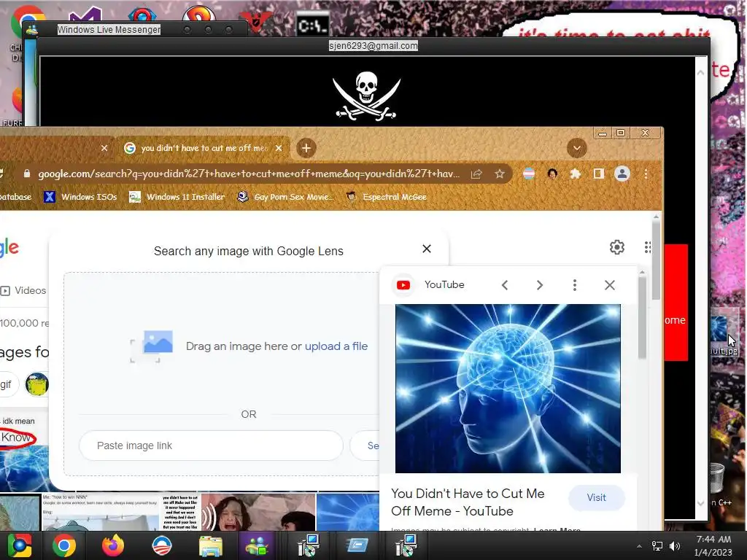This screenshot has height=560, width=747.
Task: Focus the Paste image link field
Action: pos(211,446)
